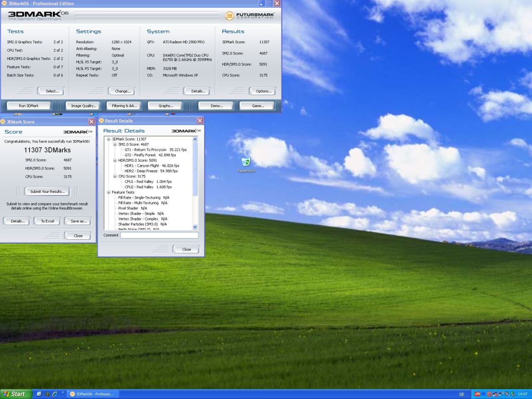Click the Run 3DMark button
This screenshot has height=399, width=532.
tap(29, 106)
